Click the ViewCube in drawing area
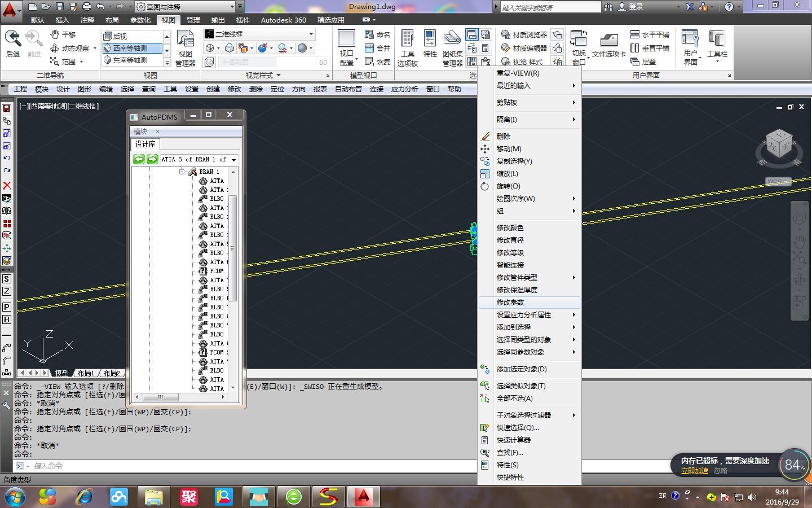 tap(779, 144)
